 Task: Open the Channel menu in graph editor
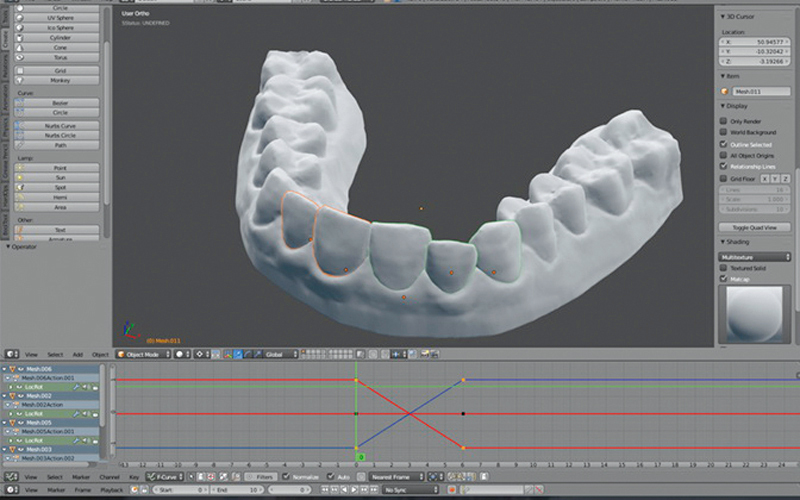[x=109, y=478]
